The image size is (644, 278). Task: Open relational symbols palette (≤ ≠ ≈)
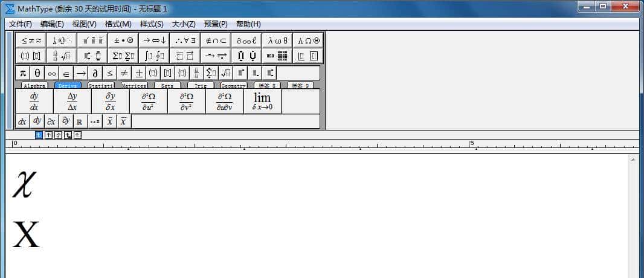click(x=31, y=40)
